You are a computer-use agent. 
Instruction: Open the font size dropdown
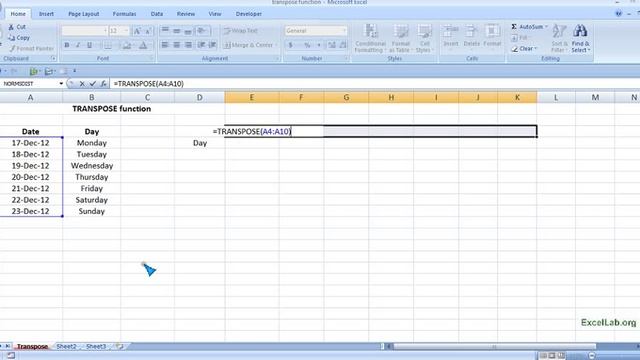coord(126,31)
